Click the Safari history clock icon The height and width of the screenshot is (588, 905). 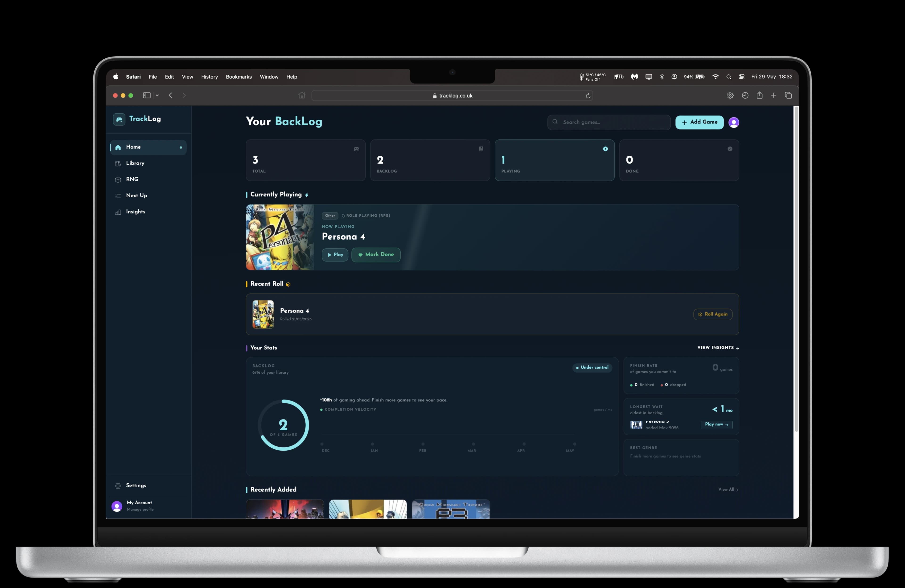tap(745, 95)
